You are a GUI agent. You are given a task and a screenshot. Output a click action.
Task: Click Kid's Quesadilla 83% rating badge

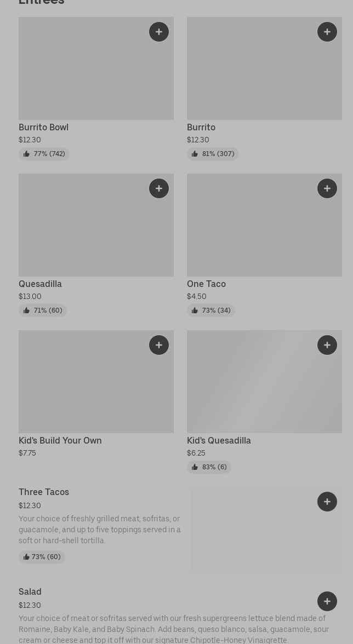click(209, 467)
